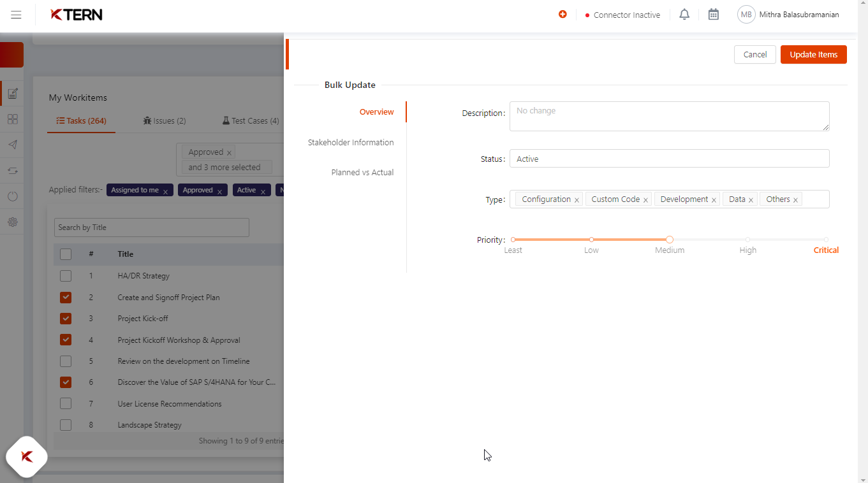
Task: Check User License Recommendations row
Action: click(x=66, y=404)
